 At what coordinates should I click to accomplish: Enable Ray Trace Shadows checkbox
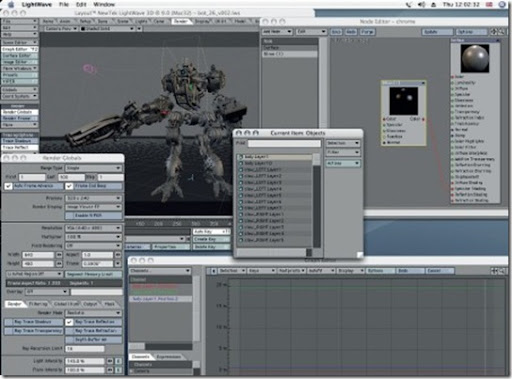tap(33, 322)
